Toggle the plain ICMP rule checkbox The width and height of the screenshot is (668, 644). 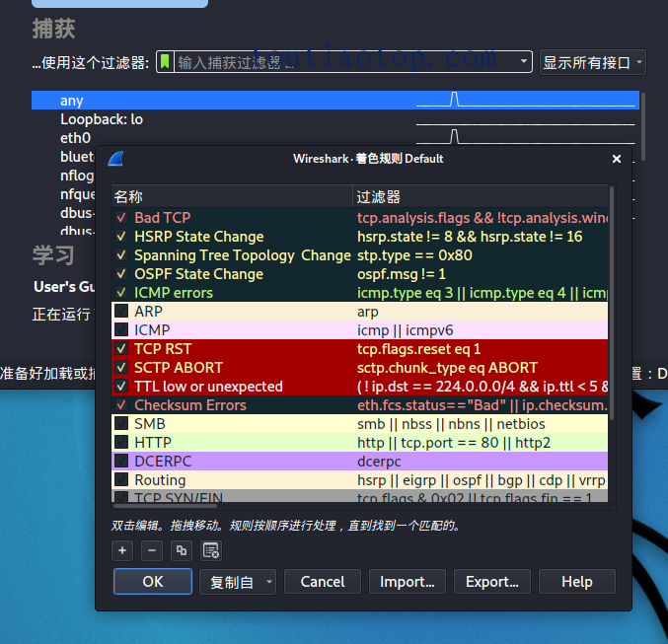pos(121,330)
